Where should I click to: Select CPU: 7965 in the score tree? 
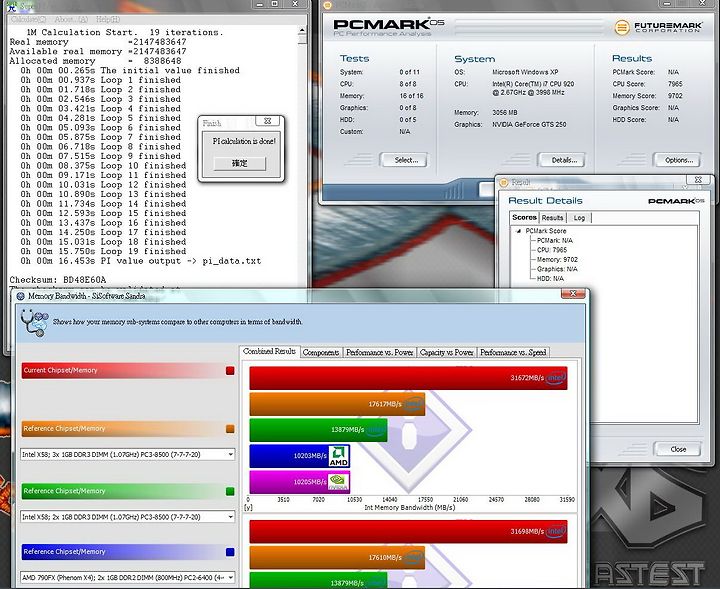coord(552,250)
